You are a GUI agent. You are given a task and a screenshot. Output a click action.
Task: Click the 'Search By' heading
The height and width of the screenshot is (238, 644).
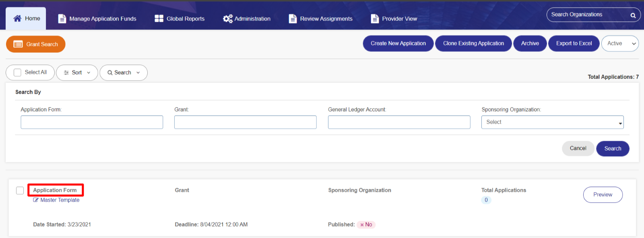28,92
